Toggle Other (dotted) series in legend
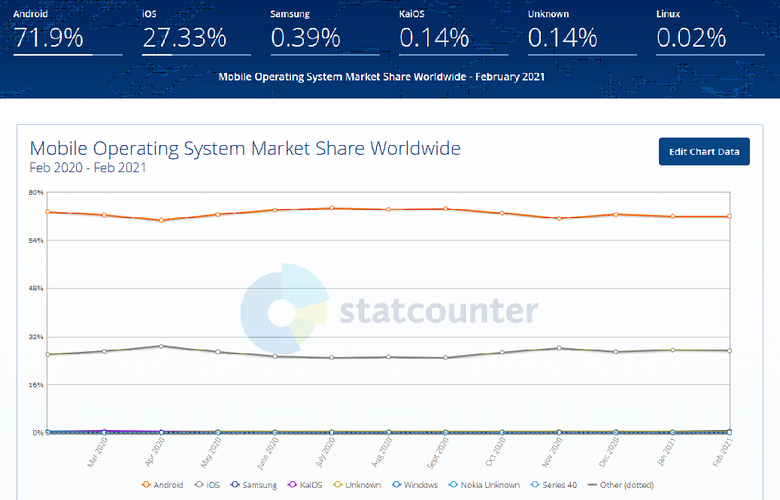780x500 pixels. coord(620,485)
